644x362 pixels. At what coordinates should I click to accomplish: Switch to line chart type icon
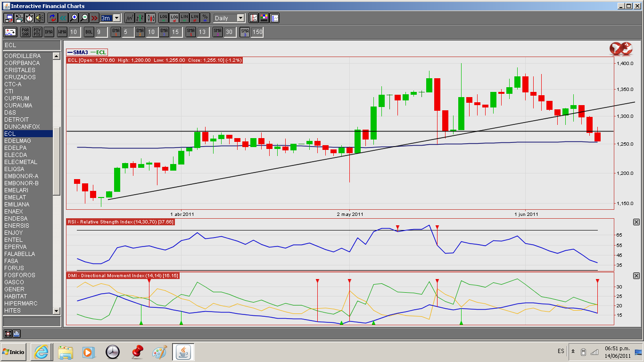click(129, 18)
